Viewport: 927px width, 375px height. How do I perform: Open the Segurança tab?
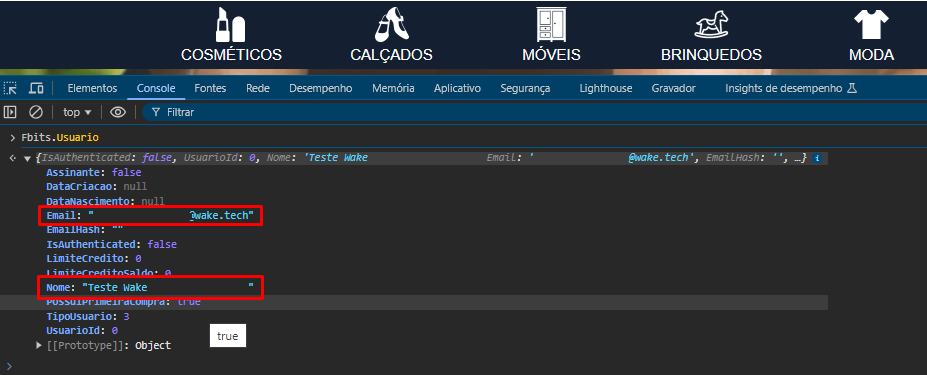coord(525,88)
